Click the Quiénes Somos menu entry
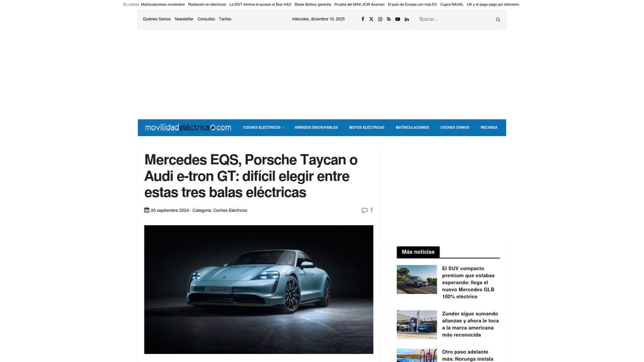The width and height of the screenshot is (644, 362). click(156, 19)
